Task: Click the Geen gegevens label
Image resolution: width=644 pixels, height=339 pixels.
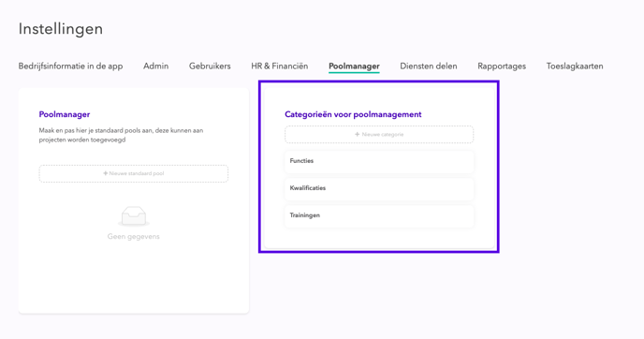Action: click(134, 236)
